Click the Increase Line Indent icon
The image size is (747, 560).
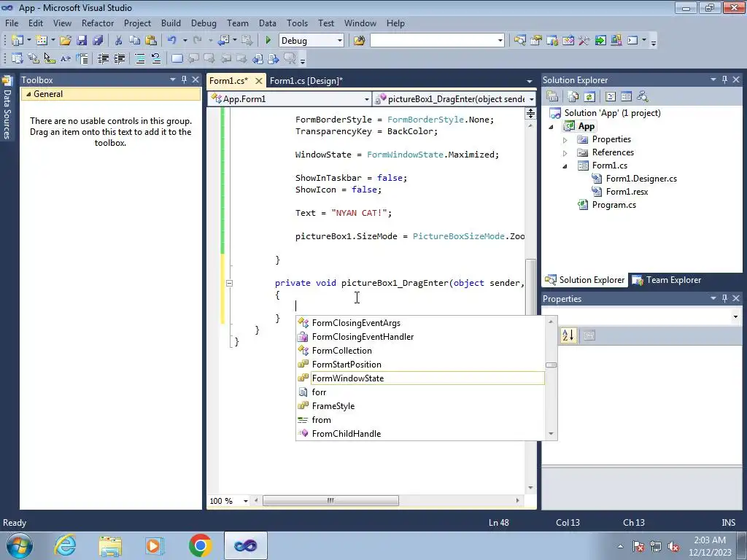(119, 58)
